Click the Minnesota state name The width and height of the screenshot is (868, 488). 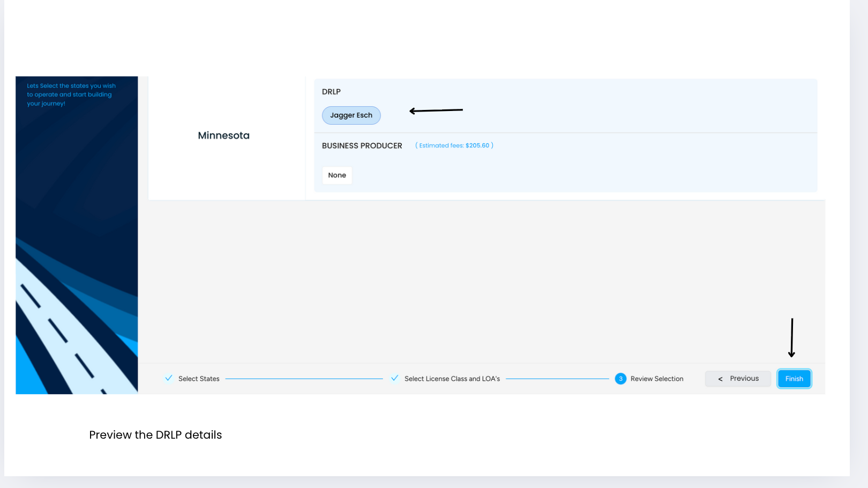tap(223, 136)
